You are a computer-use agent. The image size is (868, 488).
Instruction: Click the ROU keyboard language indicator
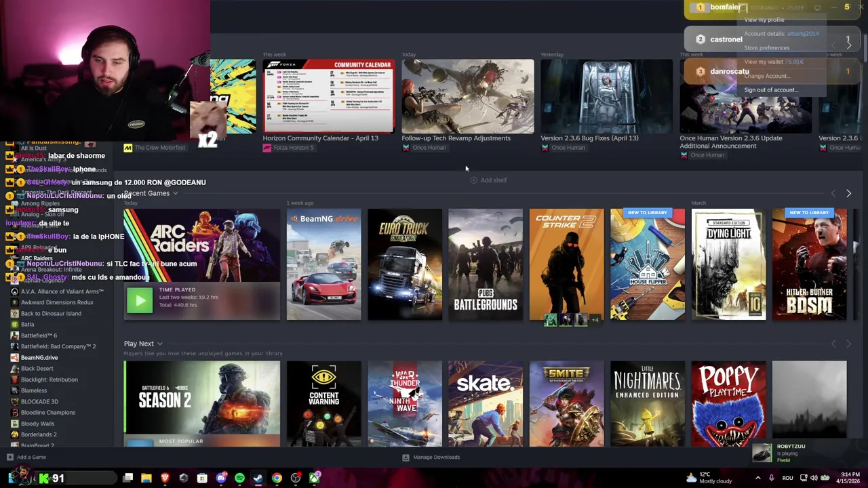coord(787,479)
